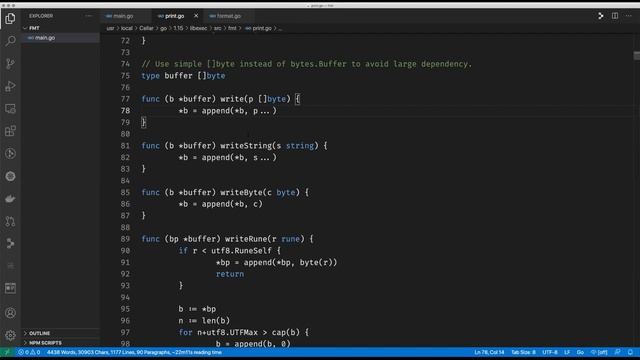Open the Explorer view in activity bar
The image size is (640, 360).
click(x=10, y=18)
